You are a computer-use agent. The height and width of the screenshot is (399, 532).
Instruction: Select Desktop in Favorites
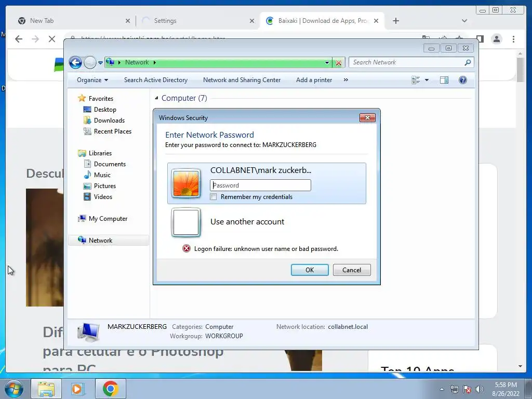point(105,110)
